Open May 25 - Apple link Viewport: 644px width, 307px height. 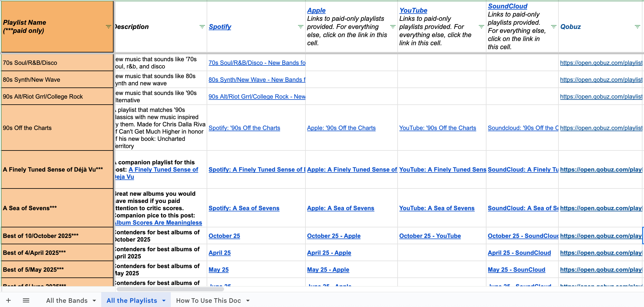point(328,270)
